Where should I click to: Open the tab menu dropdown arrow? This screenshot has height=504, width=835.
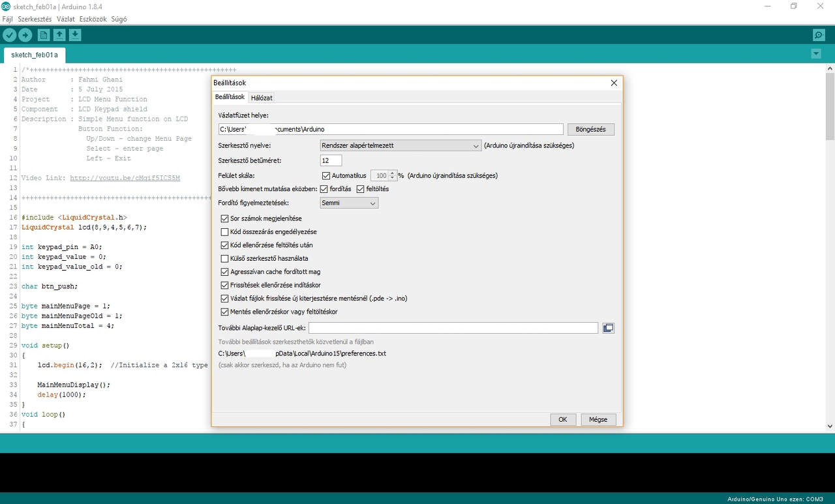point(816,54)
